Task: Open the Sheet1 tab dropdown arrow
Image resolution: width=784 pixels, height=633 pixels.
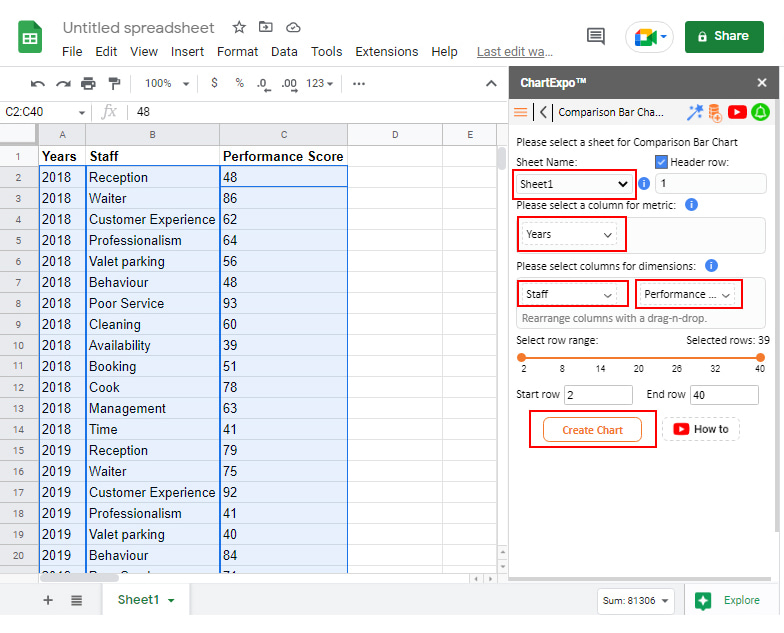Action: coord(171,600)
